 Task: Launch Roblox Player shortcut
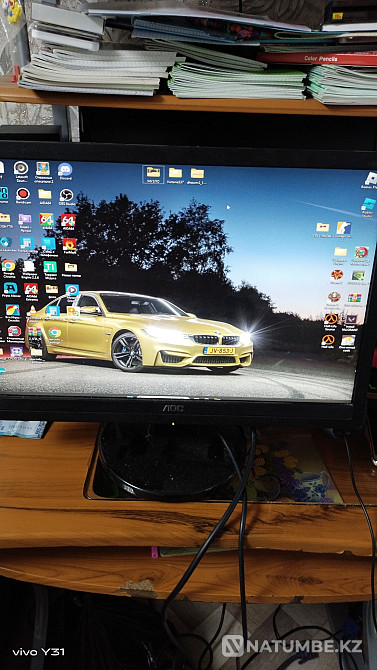click(370, 179)
